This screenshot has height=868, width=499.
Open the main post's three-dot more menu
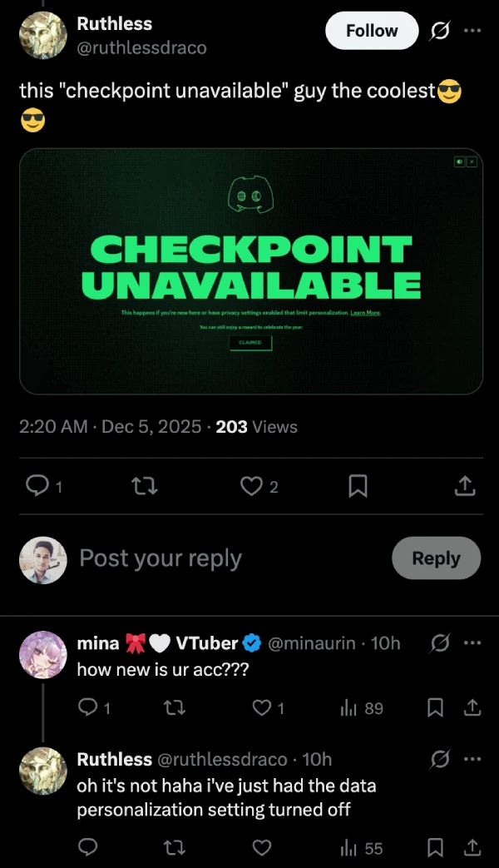point(472,31)
